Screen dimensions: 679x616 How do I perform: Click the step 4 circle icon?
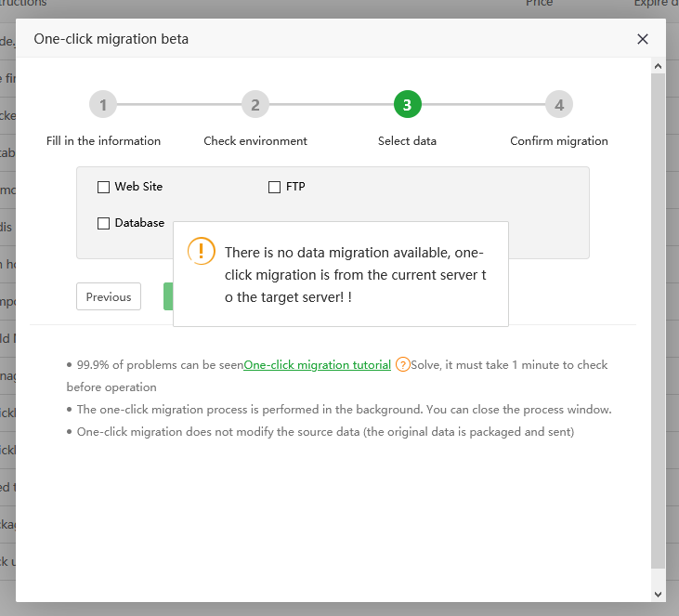559,105
